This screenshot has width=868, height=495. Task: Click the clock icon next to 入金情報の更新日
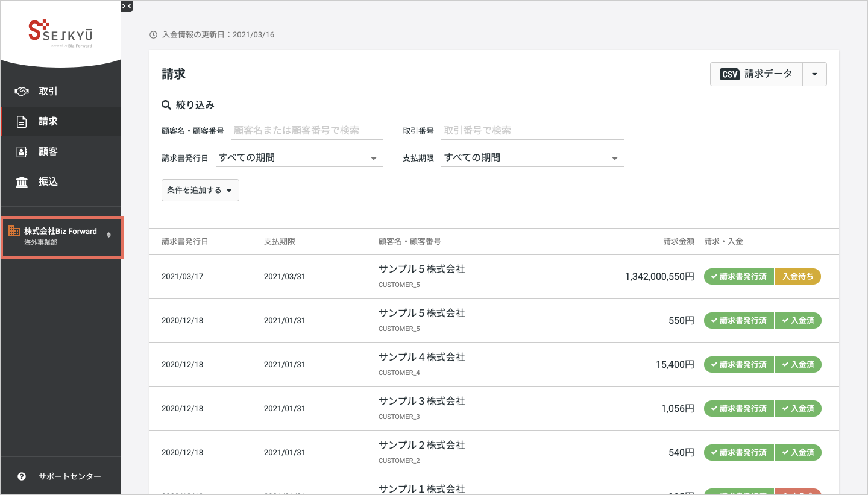coord(153,35)
